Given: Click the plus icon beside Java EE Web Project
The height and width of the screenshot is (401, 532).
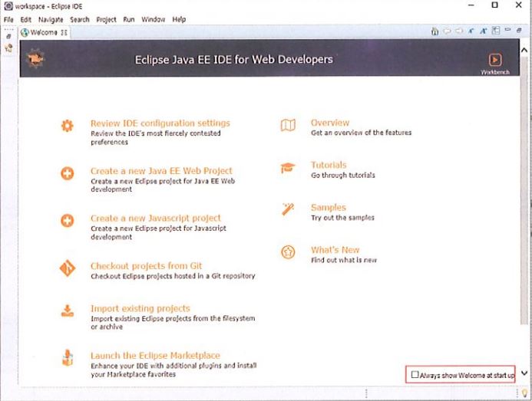Looking at the screenshot, I should pos(68,173).
